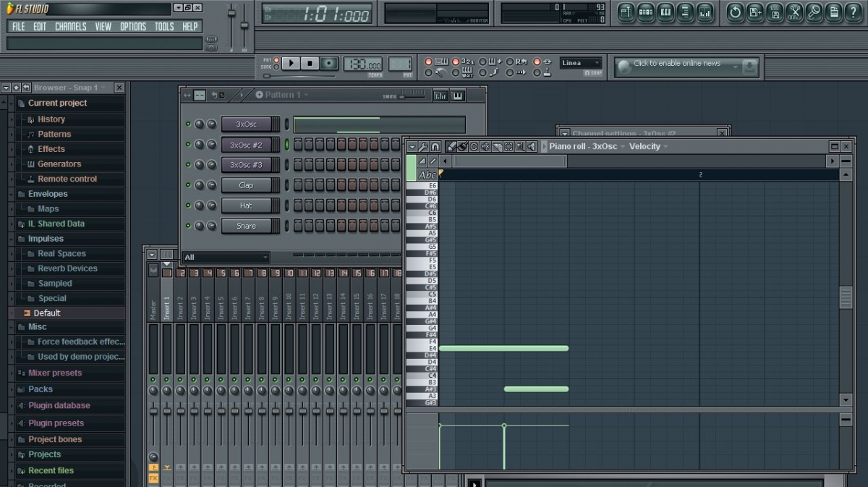The image size is (868, 487).
Task: Open the piano roll wrench tools menu
Action: [423, 147]
